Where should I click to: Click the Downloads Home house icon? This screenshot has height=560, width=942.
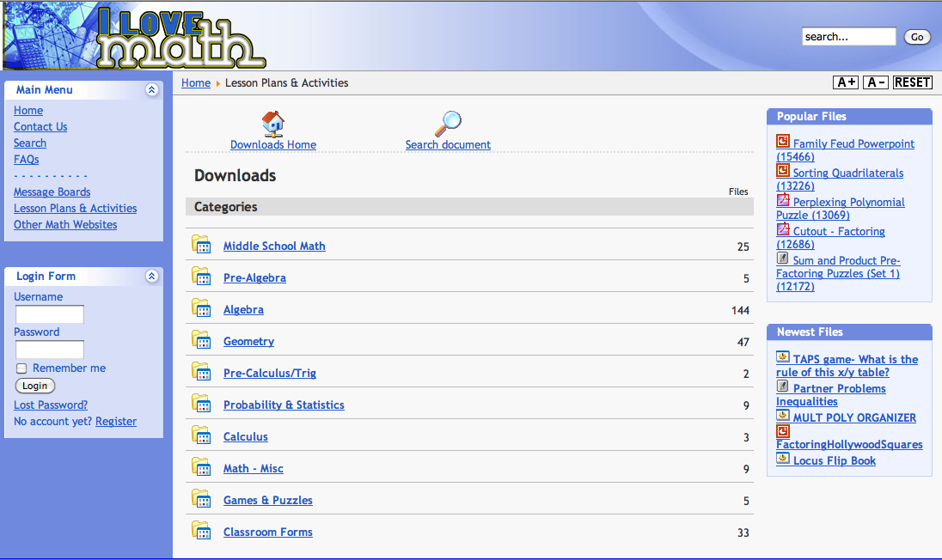(273, 124)
